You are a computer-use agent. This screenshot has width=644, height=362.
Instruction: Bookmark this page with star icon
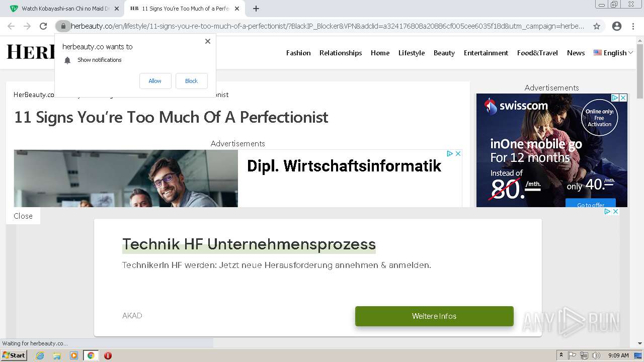coord(597,26)
